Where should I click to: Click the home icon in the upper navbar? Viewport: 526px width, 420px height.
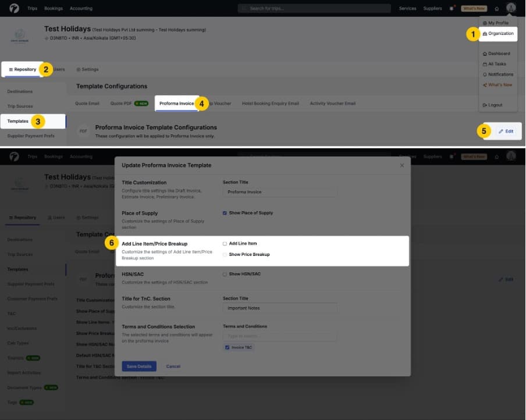pos(496,9)
